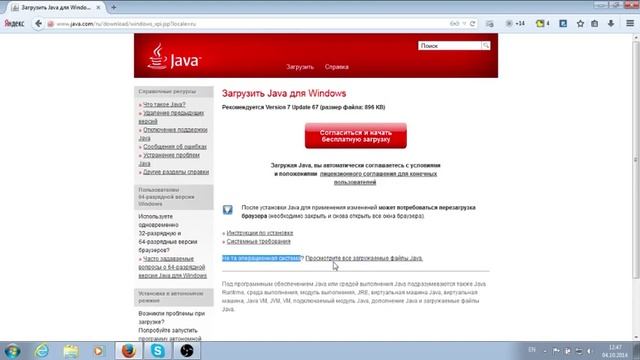Image resolution: width=640 pixels, height=360 pixels.
Task: Click the taskbar clock showing 12:47
Action: click(615, 351)
